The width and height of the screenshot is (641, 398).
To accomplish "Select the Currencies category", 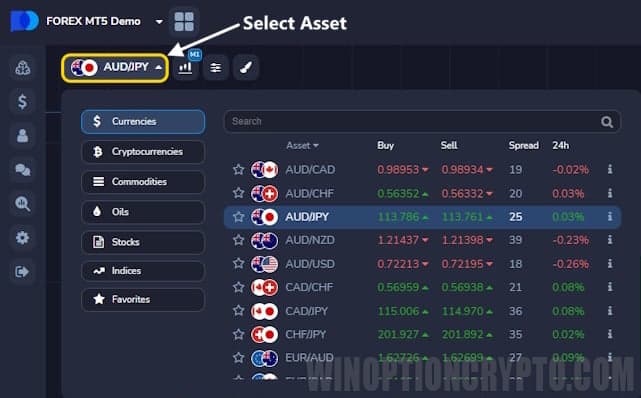I will pos(143,121).
